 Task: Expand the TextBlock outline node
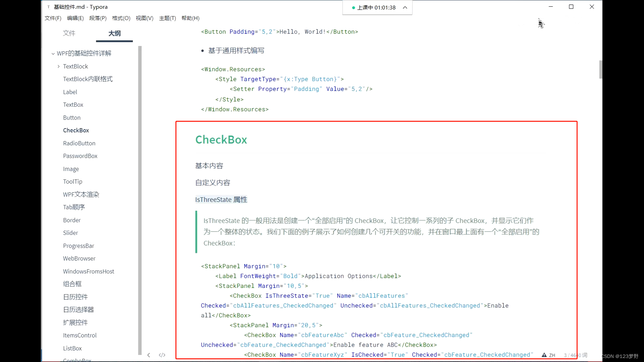pos(58,66)
